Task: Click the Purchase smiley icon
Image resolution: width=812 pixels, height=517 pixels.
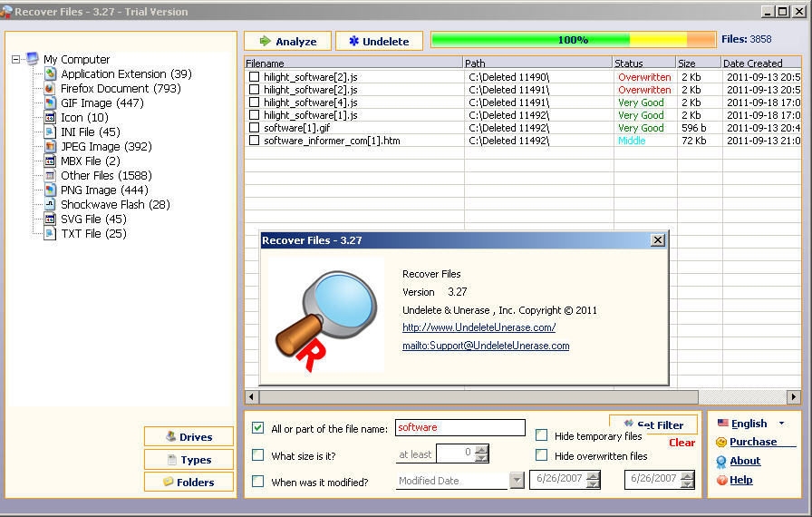Action: tap(721, 442)
